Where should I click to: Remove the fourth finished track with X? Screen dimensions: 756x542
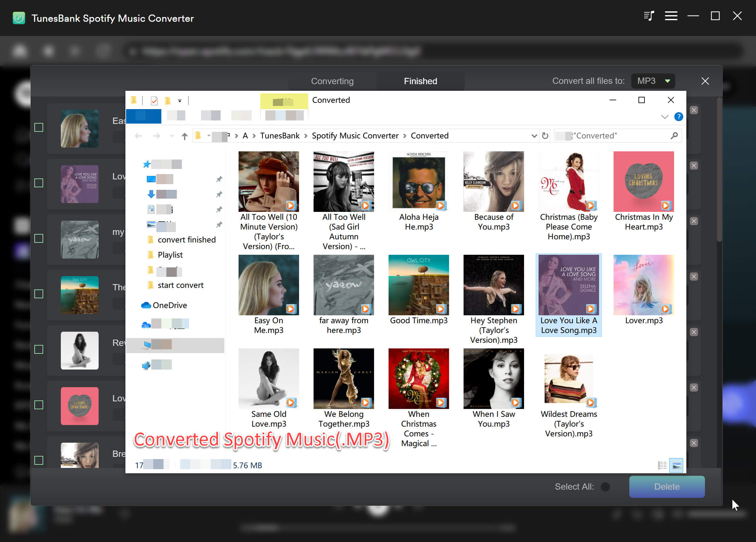tap(694, 277)
